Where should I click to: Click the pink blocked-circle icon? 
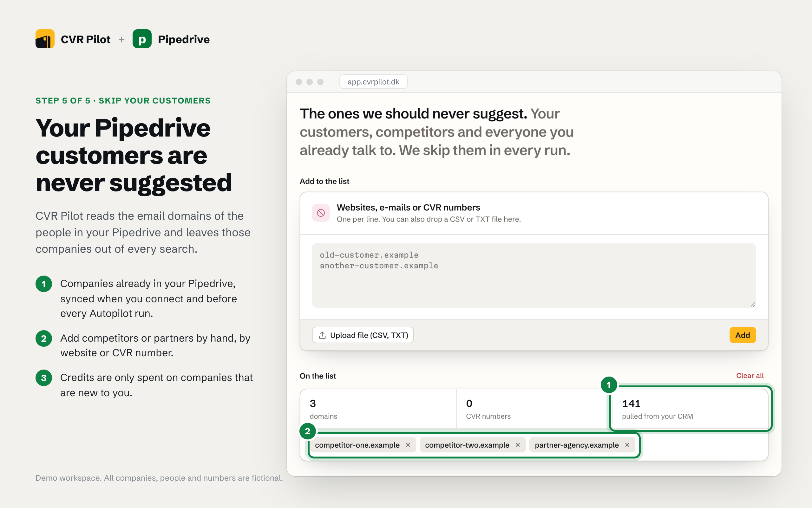[x=321, y=213]
